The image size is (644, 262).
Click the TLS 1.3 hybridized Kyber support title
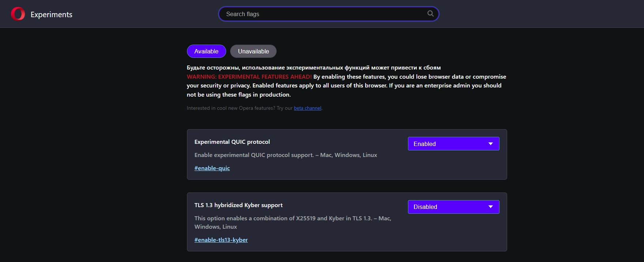point(239,205)
